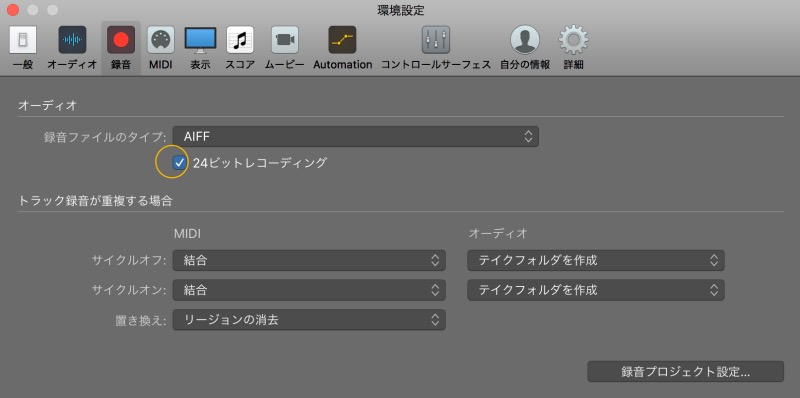Open オーディオ サイクルオン テイクフォルダを作成 dropdown
800x398 pixels.
[x=596, y=290]
